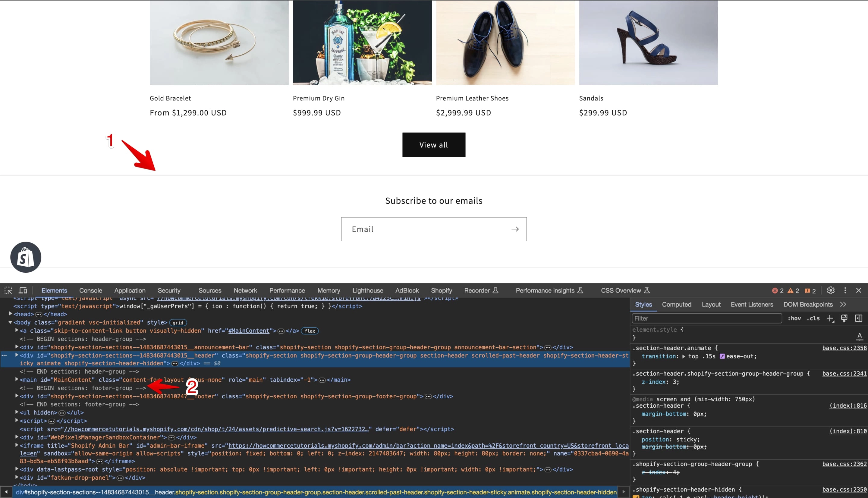Toggle the device toolbar icon
This screenshot has height=498, width=868.
click(x=23, y=290)
